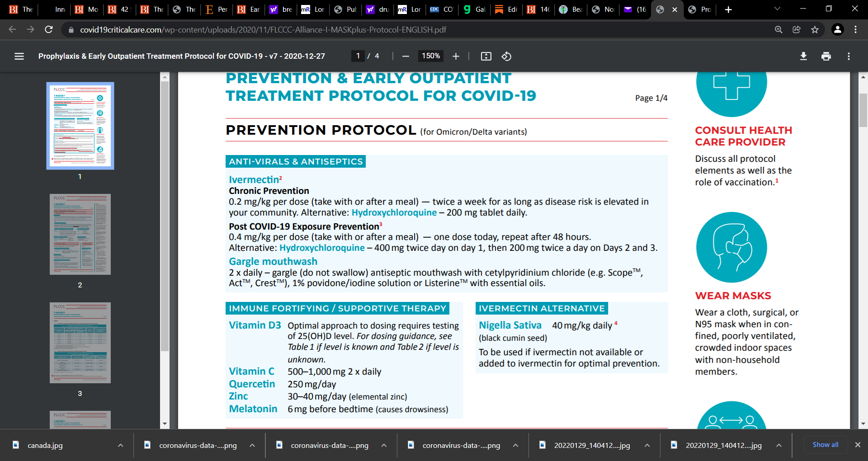Bookmark this page with the star icon
The width and height of the screenshot is (868, 461).
[x=815, y=30]
